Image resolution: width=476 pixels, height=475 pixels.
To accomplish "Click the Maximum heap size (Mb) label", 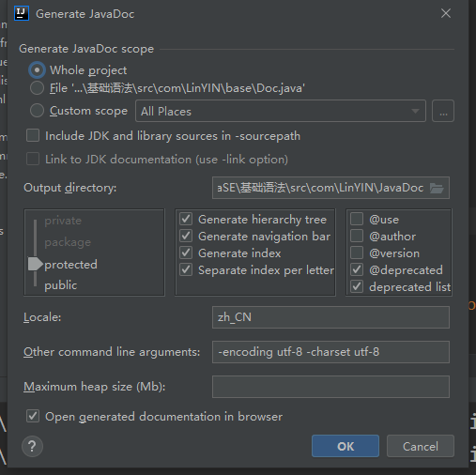I will coord(95,387).
